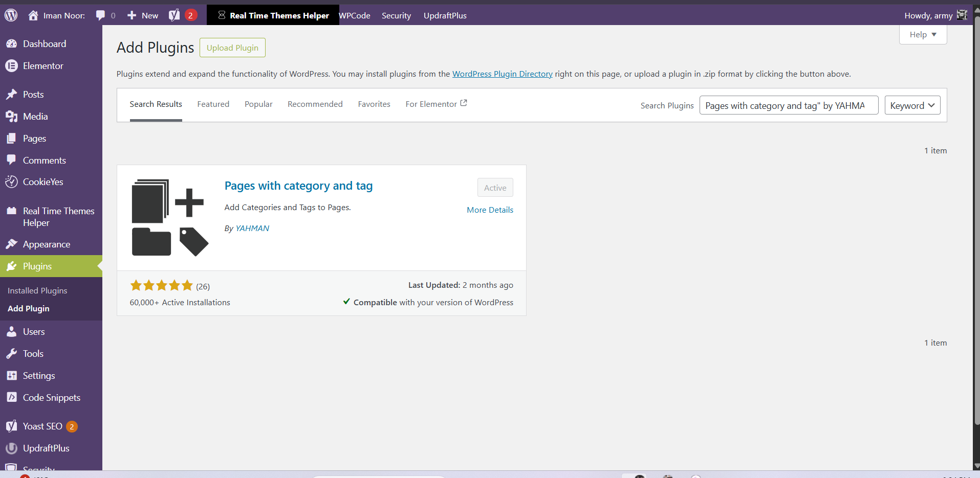The height and width of the screenshot is (478, 980).
Task: Click the Tools wrench icon
Action: [11, 354]
